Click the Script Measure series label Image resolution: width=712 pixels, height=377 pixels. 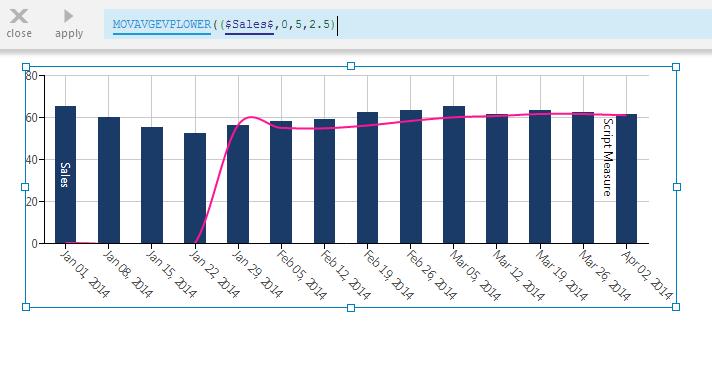pyautogui.click(x=608, y=157)
